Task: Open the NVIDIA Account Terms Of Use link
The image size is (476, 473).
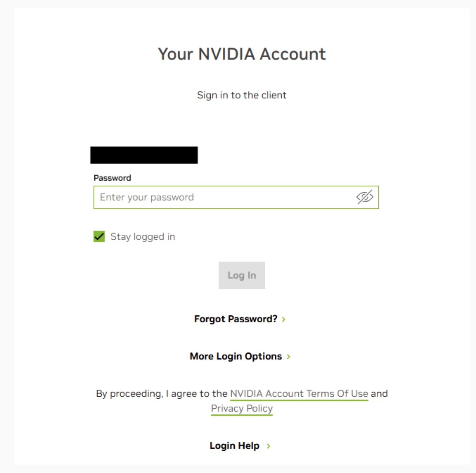Action: point(299,394)
